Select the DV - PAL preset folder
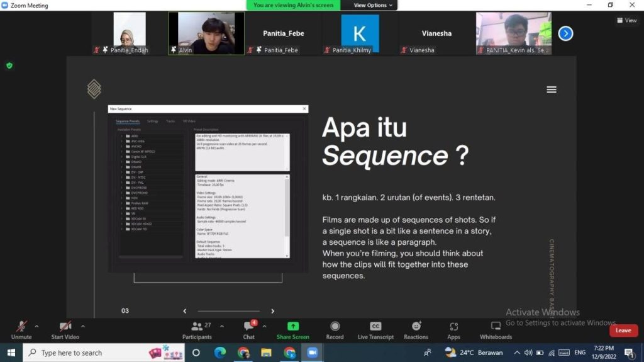The width and height of the screenshot is (644, 362). 137,183
